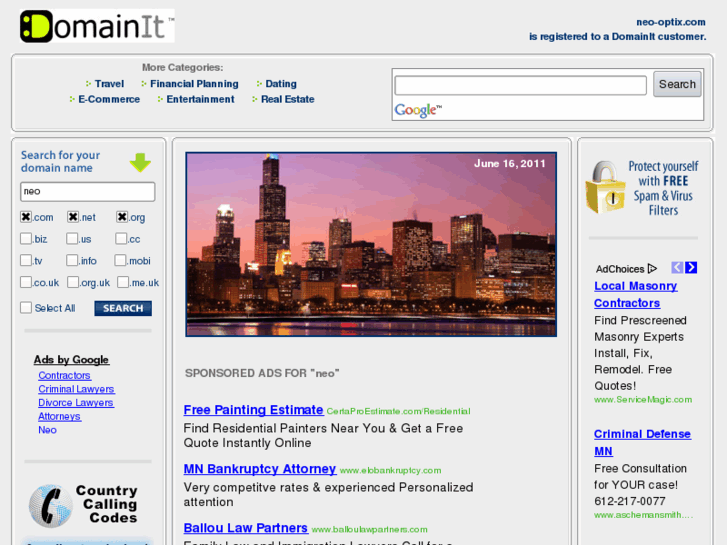
Task: Open the Travel category
Action: [x=109, y=84]
